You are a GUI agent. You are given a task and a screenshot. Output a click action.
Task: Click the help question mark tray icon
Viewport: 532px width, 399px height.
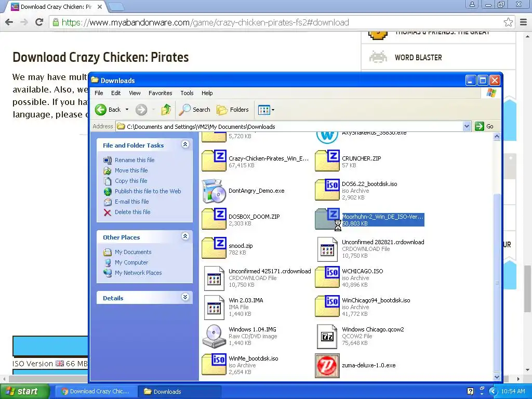coord(470,392)
